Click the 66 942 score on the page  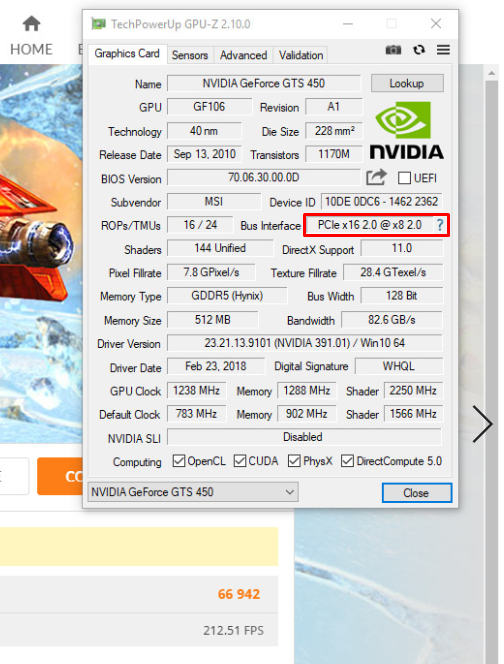(239, 594)
